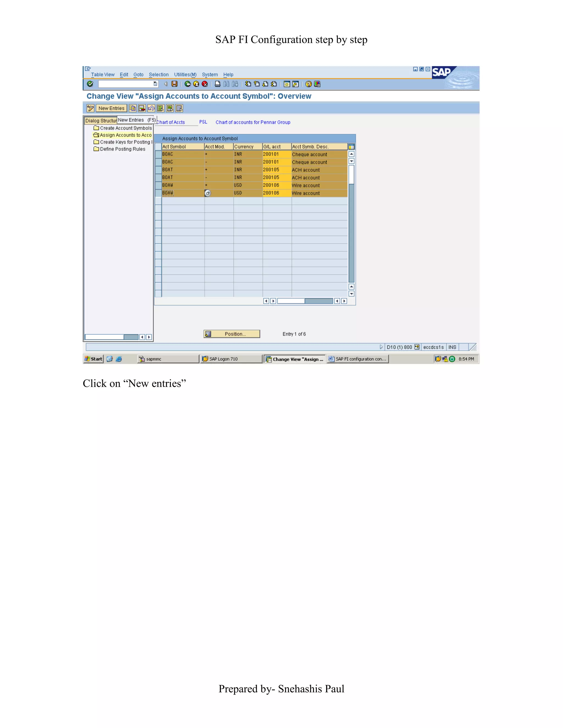Click the Find binoculars icon

pyautogui.click(x=226, y=84)
